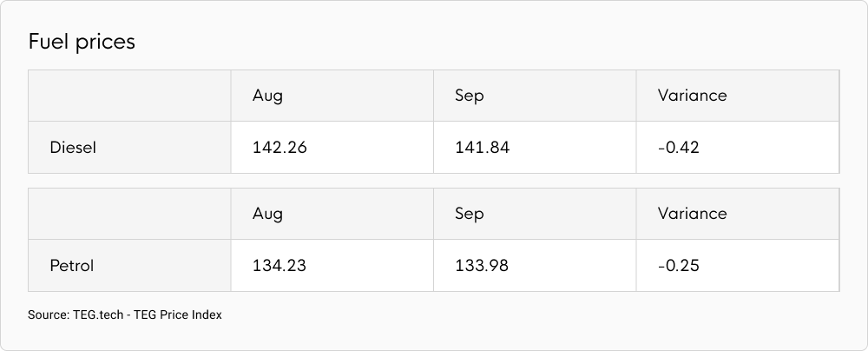Screen dimensions: 868x351
Task: Select the Diesel row label
Action: tap(73, 148)
